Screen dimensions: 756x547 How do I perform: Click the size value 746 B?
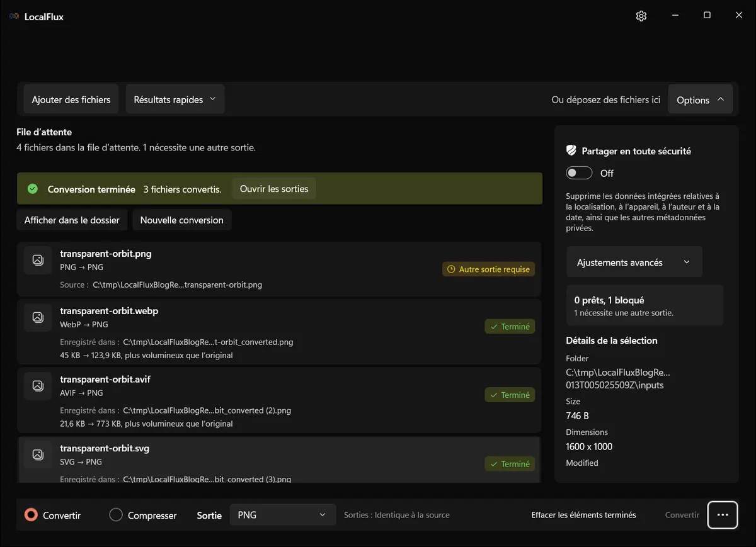[x=578, y=415]
